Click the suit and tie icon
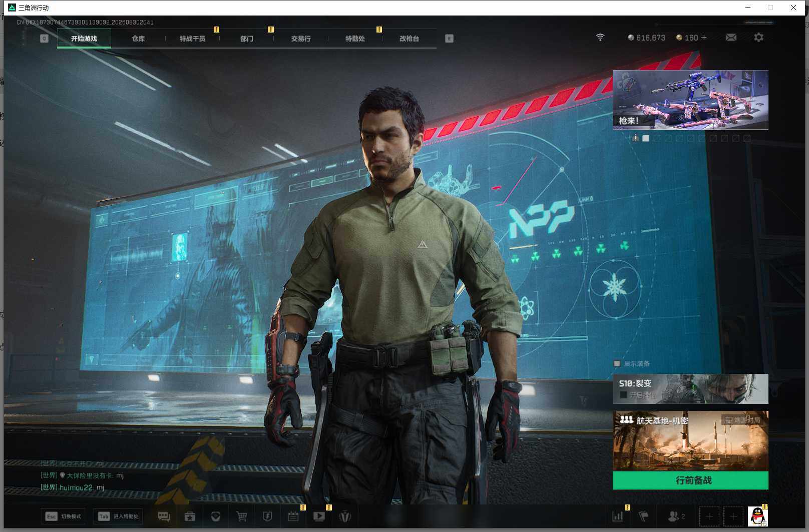The height and width of the screenshot is (532, 809). (345, 516)
